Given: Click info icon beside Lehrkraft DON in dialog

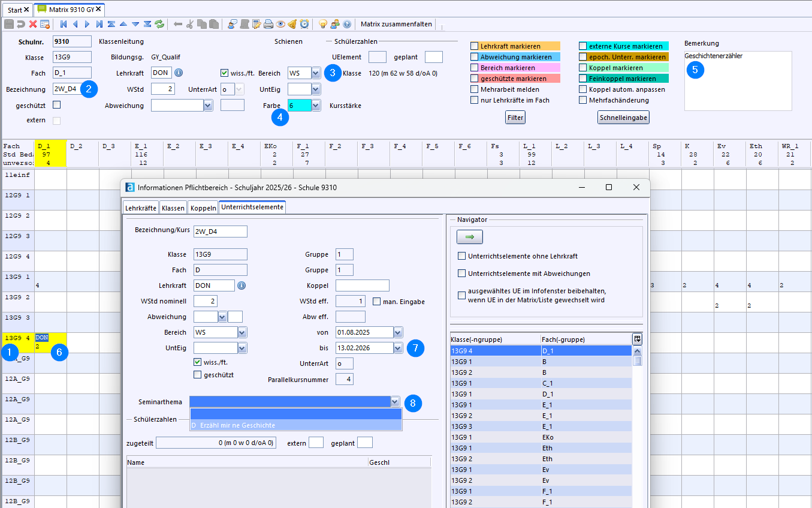Looking at the screenshot, I should [x=242, y=285].
